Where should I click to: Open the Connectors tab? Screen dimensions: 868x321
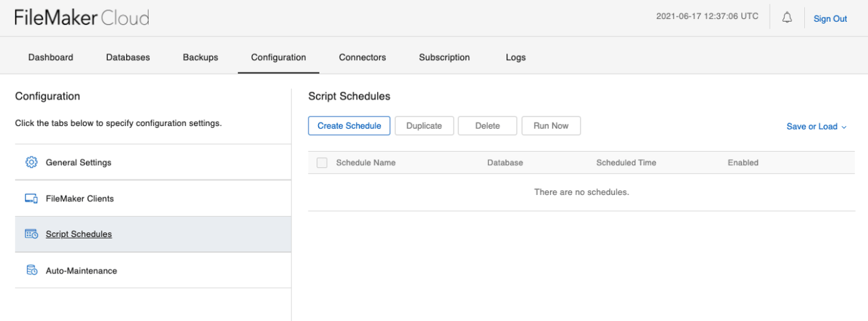363,58
